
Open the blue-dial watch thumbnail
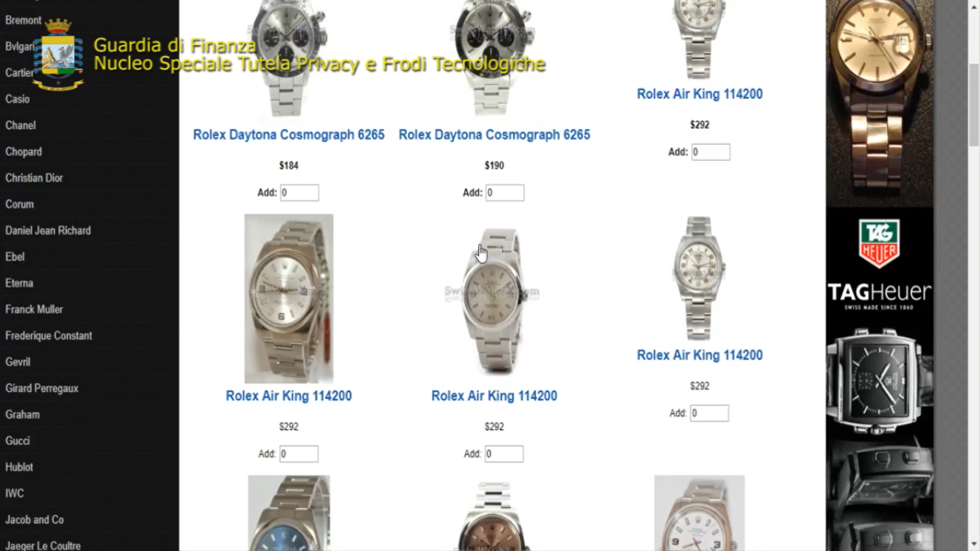(288, 513)
